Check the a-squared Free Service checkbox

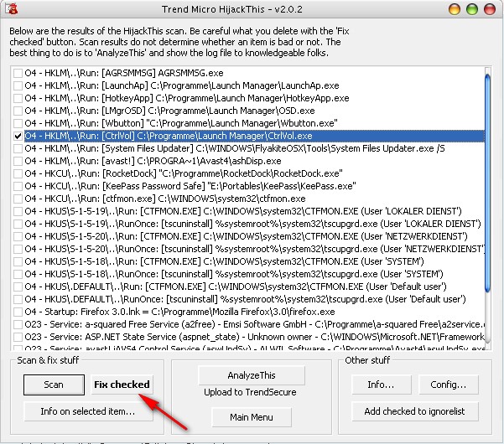tap(18, 324)
